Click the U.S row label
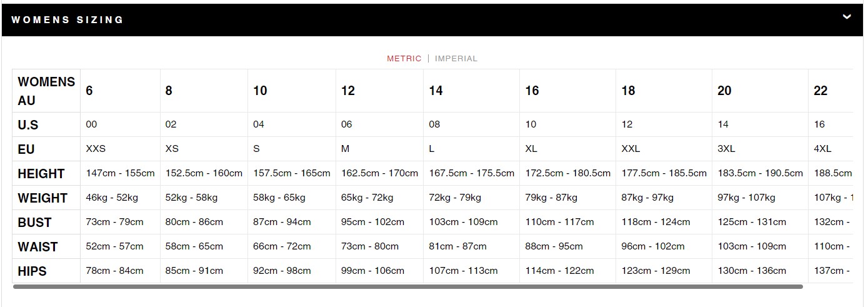This screenshot has width=868, height=307. tap(28, 125)
